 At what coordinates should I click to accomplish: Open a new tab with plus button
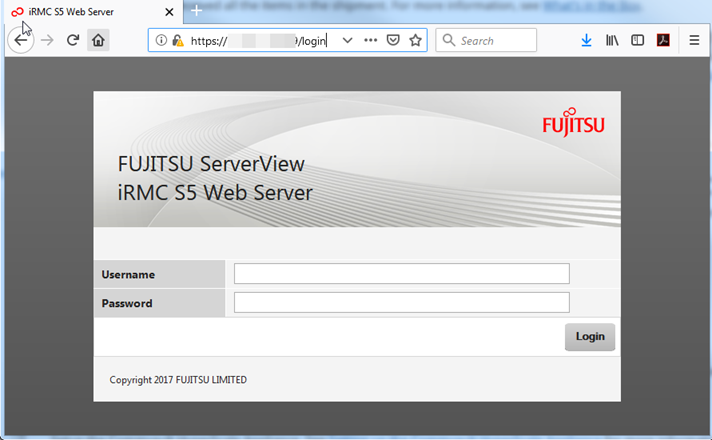(197, 11)
